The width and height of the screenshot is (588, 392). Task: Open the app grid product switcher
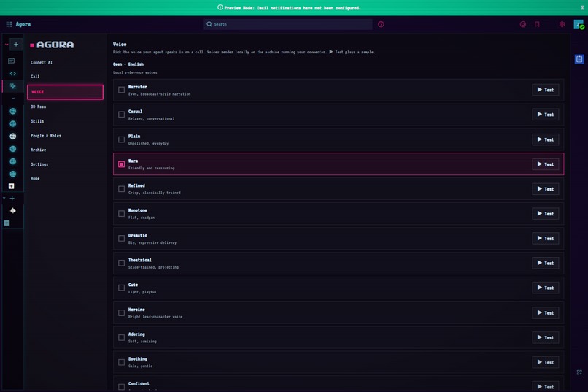pyautogui.click(x=9, y=24)
